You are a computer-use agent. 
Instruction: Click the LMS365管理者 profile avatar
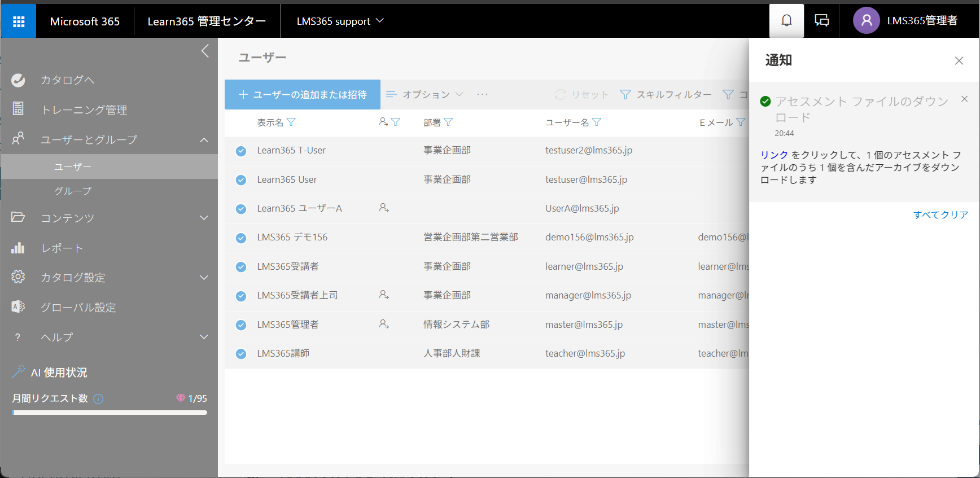tap(866, 21)
